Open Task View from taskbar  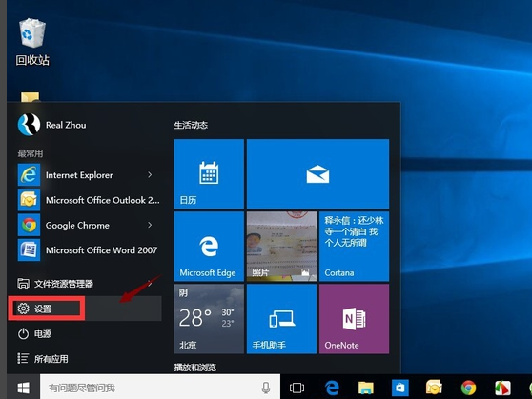[297, 388]
